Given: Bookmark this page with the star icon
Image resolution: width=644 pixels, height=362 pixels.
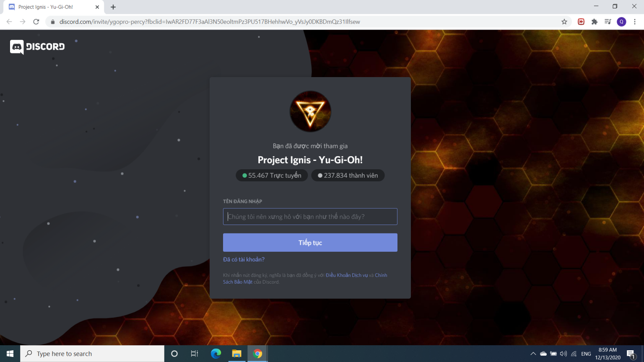Looking at the screenshot, I should pos(564,22).
